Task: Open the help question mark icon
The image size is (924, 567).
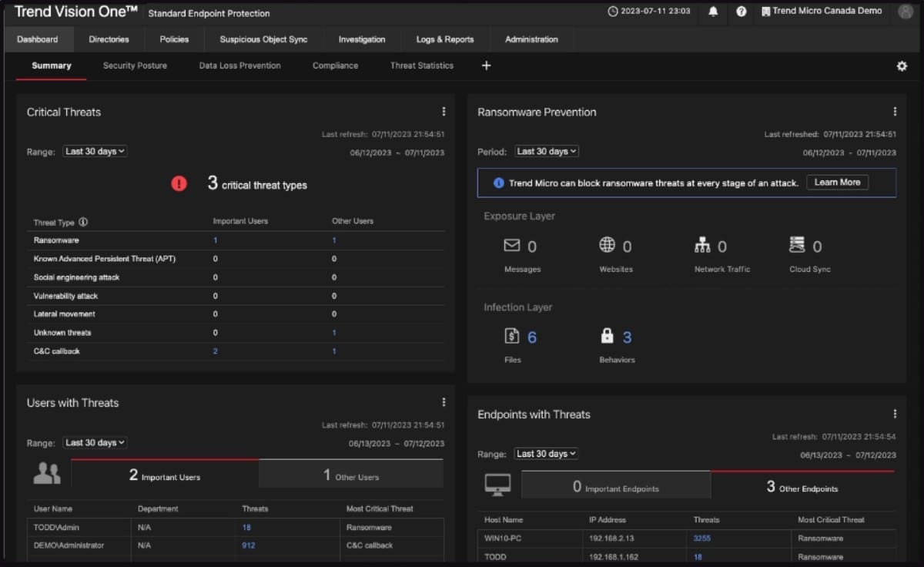Action: (741, 12)
